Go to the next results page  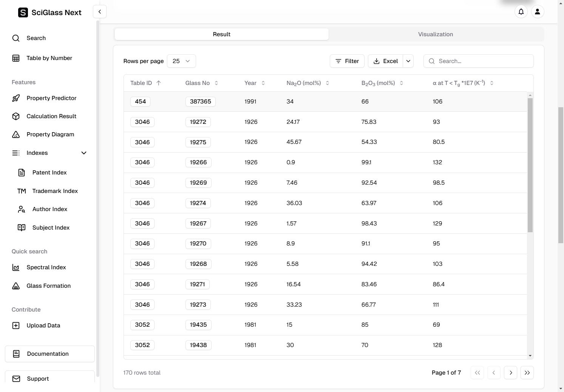[x=510, y=373]
